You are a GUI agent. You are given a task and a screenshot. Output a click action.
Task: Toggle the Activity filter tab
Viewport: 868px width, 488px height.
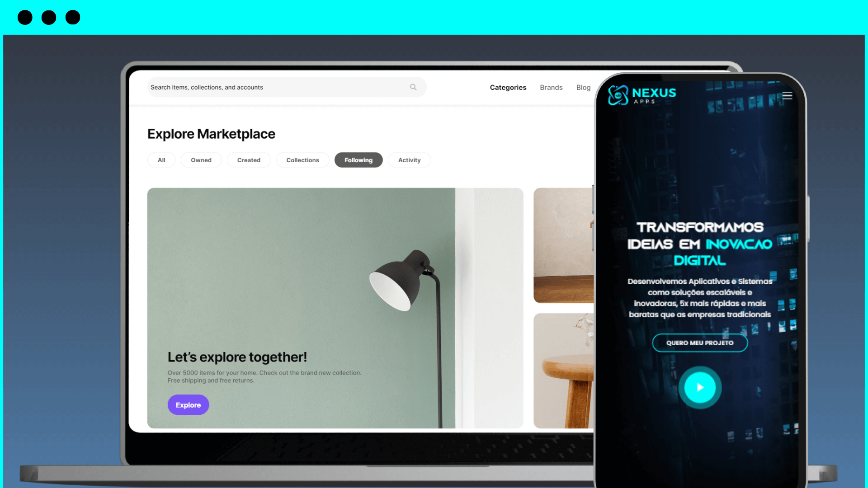pyautogui.click(x=409, y=160)
